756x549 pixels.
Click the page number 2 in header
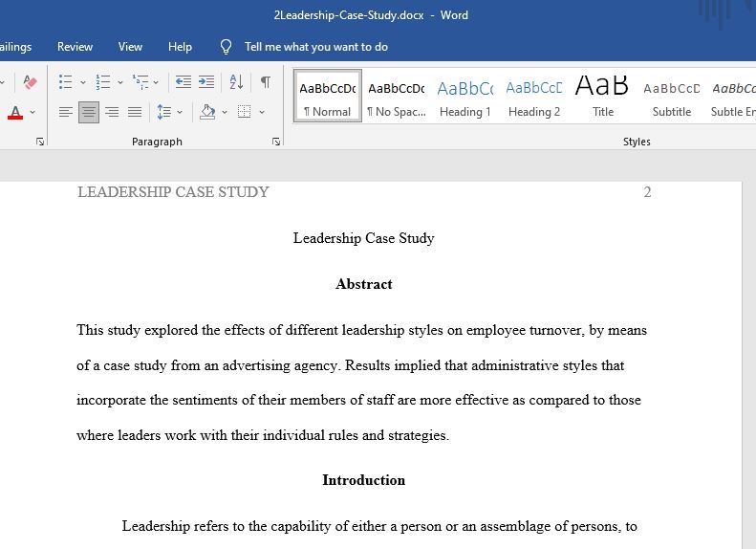point(647,192)
